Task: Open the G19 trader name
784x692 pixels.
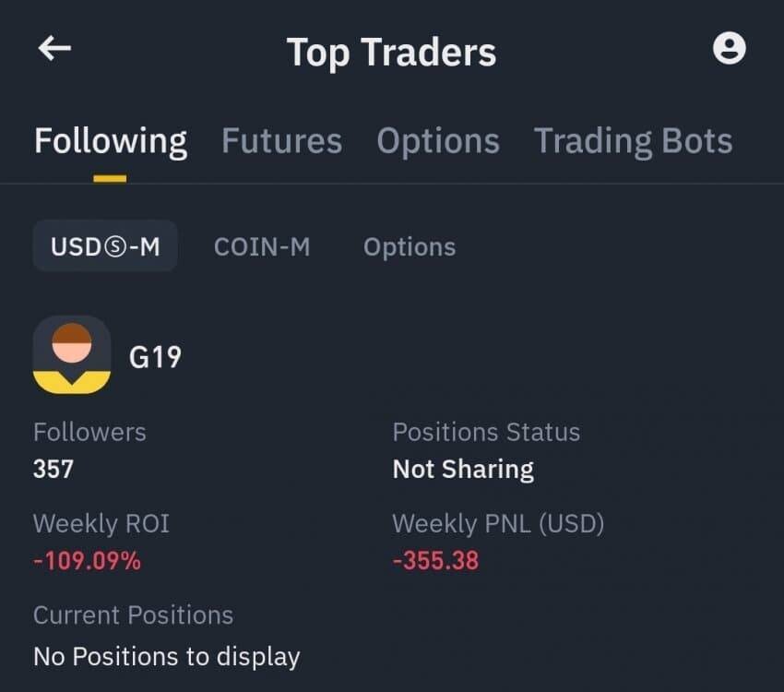Action: pos(155,356)
